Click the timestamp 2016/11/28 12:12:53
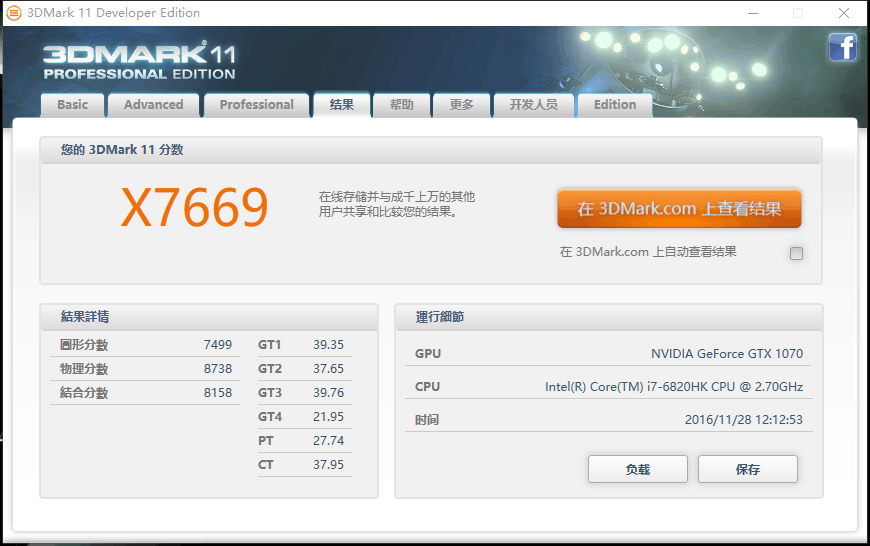This screenshot has width=870, height=546. point(743,419)
